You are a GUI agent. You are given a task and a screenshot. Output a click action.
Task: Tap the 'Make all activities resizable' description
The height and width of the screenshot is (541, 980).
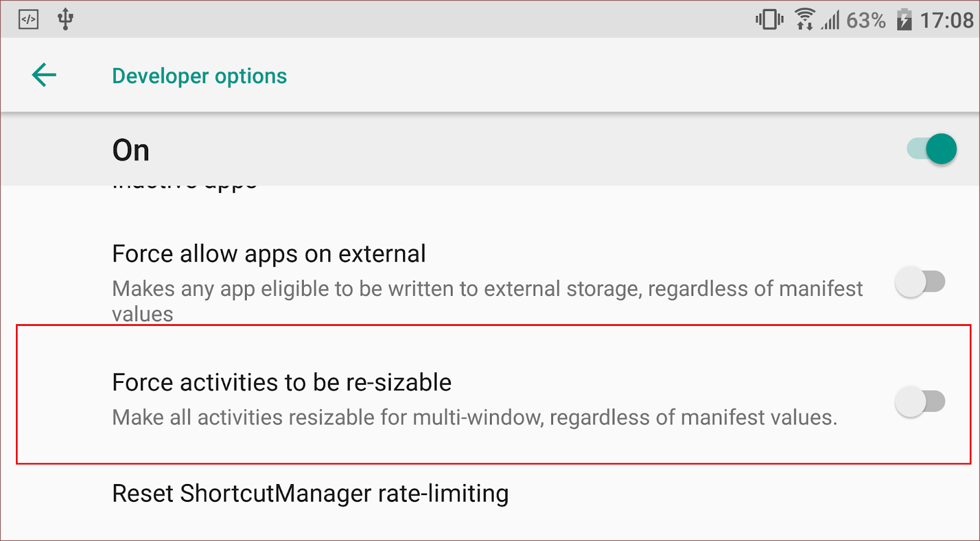click(x=475, y=418)
